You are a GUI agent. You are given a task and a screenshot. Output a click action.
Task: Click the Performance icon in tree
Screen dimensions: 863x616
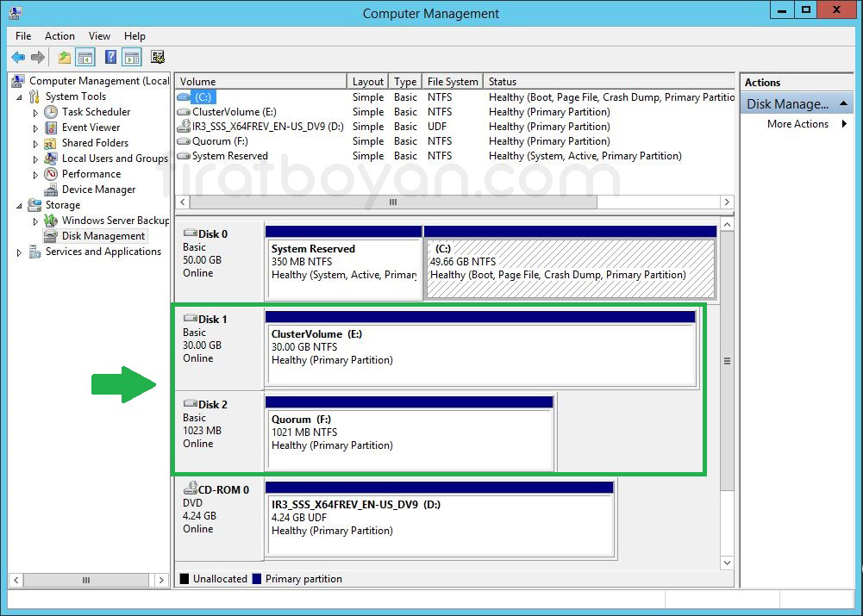pos(51,174)
